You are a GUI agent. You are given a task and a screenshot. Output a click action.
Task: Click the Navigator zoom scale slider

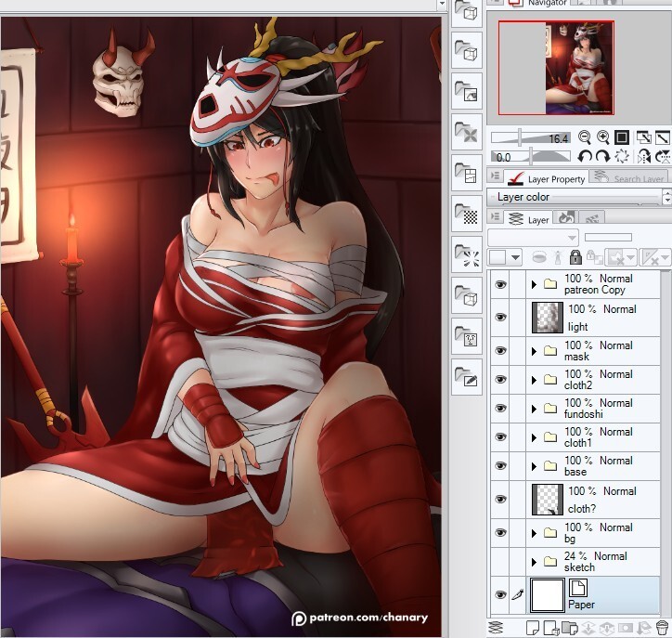[531, 137]
